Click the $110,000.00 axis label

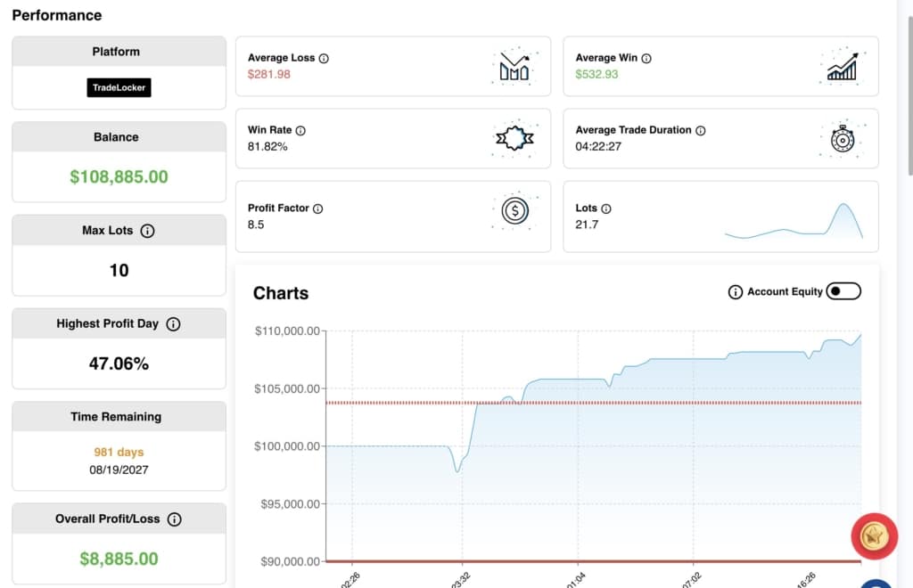(x=287, y=331)
